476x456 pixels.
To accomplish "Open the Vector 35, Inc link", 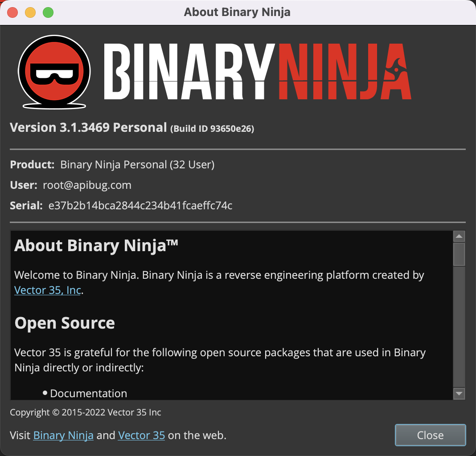I will pyautogui.click(x=48, y=290).
